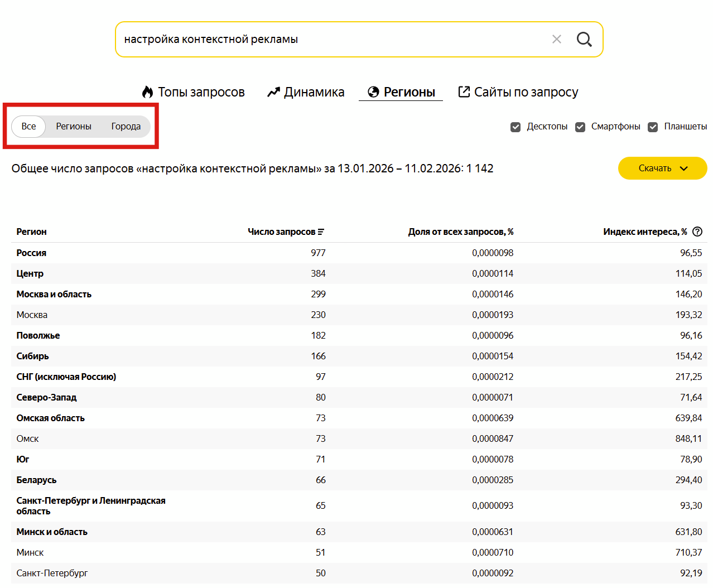Click the Омская область table row
The height and width of the screenshot is (588, 713).
pyautogui.click(x=51, y=418)
